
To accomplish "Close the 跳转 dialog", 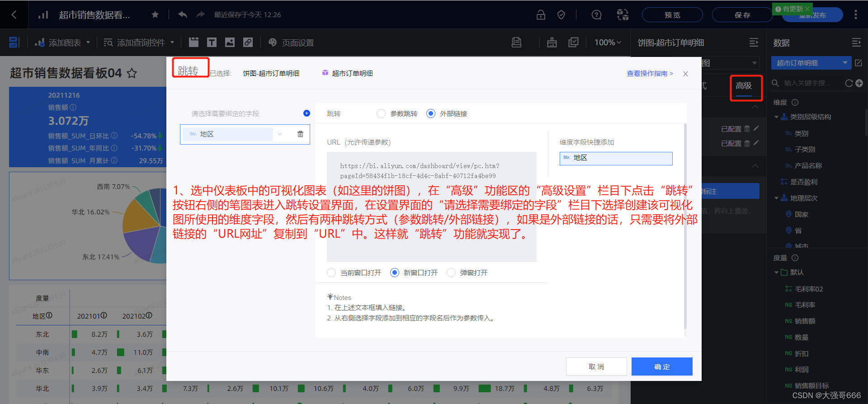I will point(685,74).
